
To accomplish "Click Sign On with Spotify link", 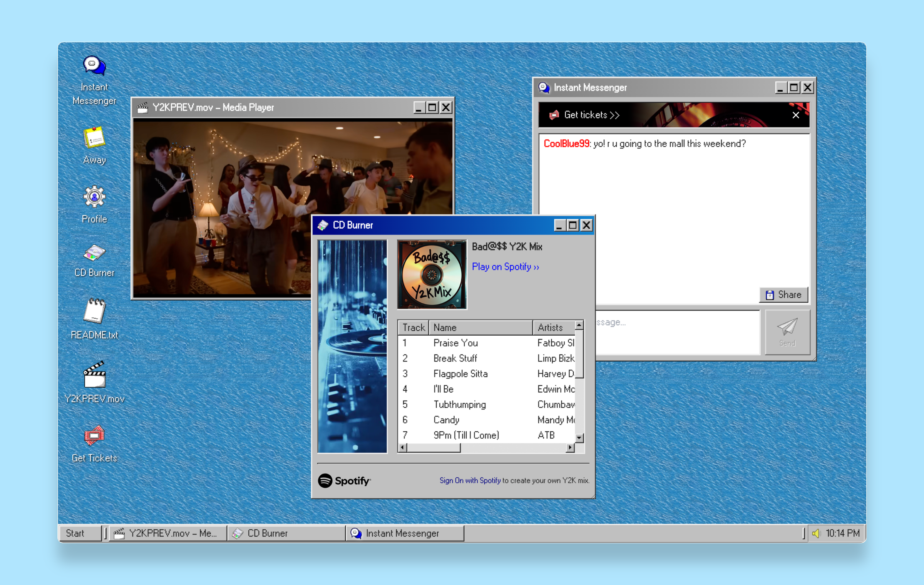I will [470, 480].
